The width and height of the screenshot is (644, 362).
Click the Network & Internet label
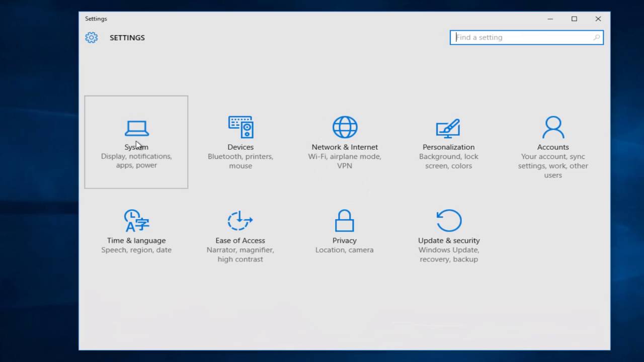345,147
